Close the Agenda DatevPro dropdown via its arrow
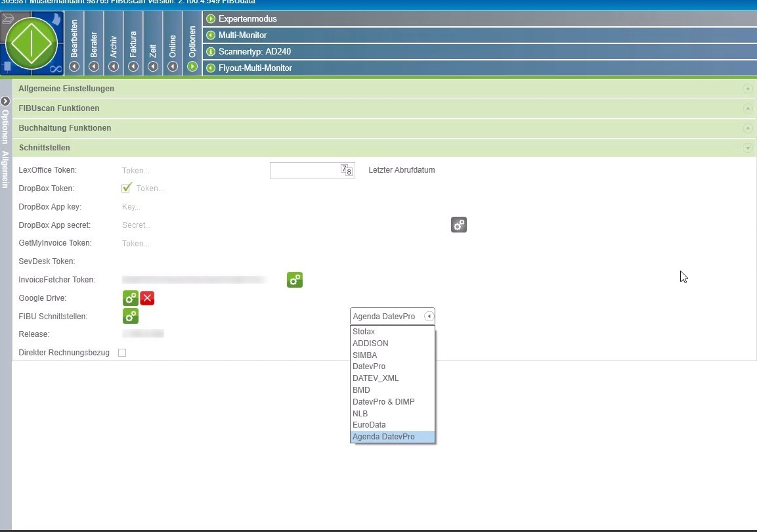The width and height of the screenshot is (757, 532). [x=429, y=317]
